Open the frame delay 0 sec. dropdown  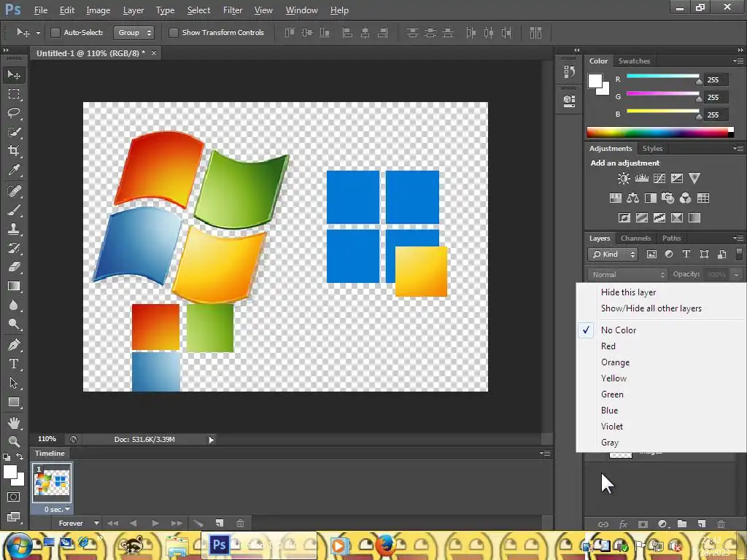click(x=57, y=510)
